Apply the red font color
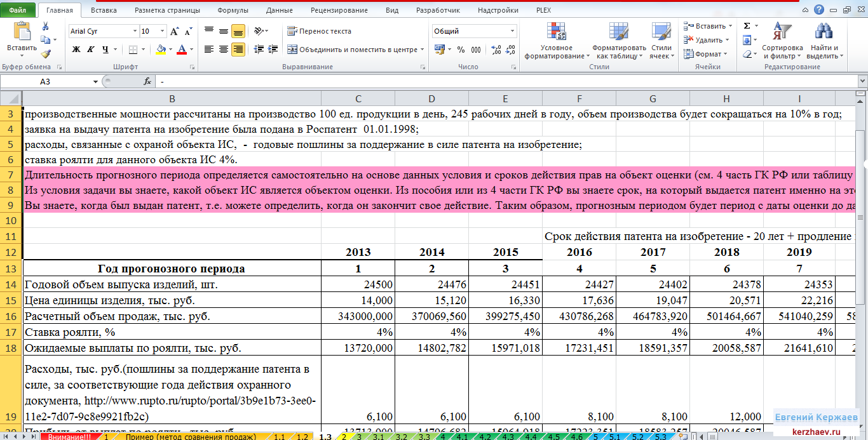The image size is (868, 440). [182, 50]
